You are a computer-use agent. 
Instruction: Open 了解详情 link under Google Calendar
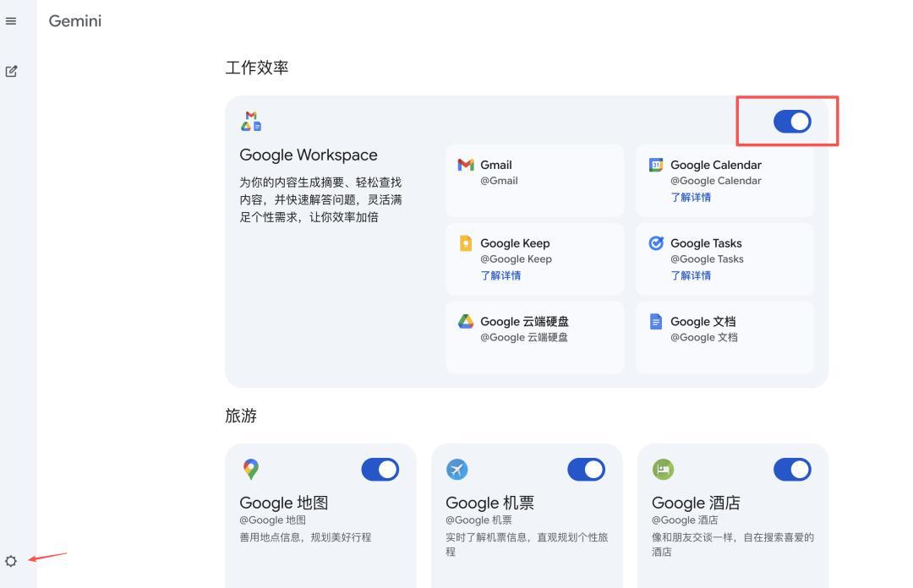(x=691, y=197)
